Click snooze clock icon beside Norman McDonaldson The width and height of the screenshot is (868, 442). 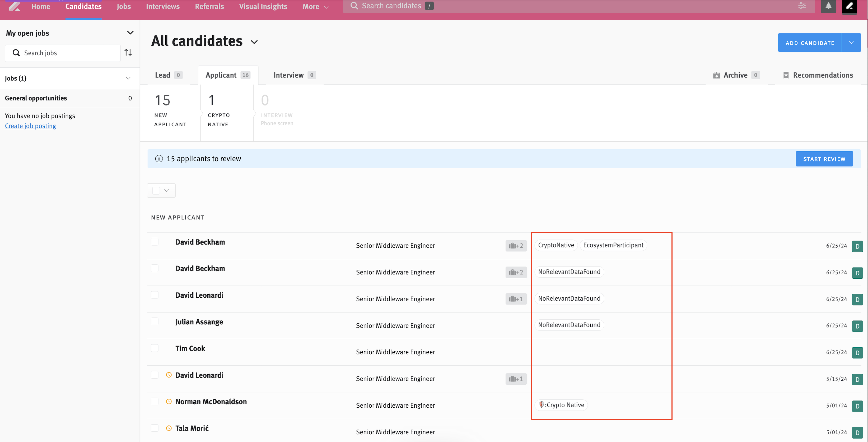(x=169, y=402)
